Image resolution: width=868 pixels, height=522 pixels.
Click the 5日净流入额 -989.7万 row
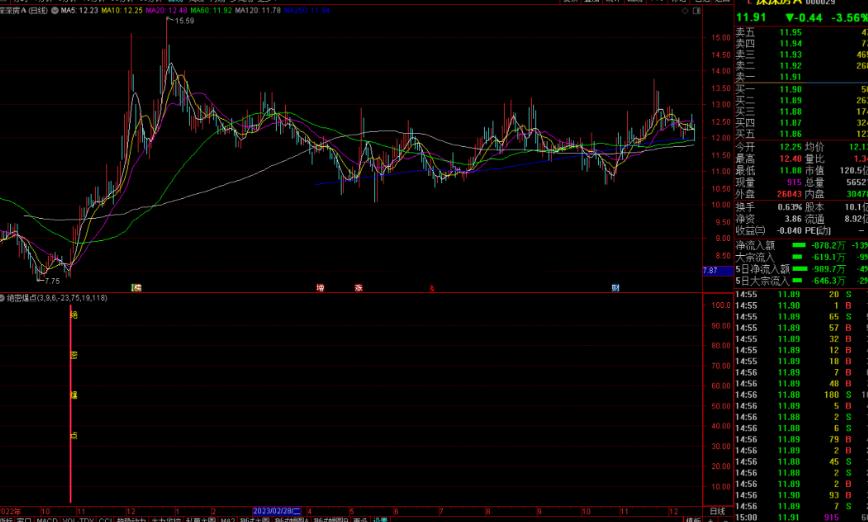(x=802, y=269)
